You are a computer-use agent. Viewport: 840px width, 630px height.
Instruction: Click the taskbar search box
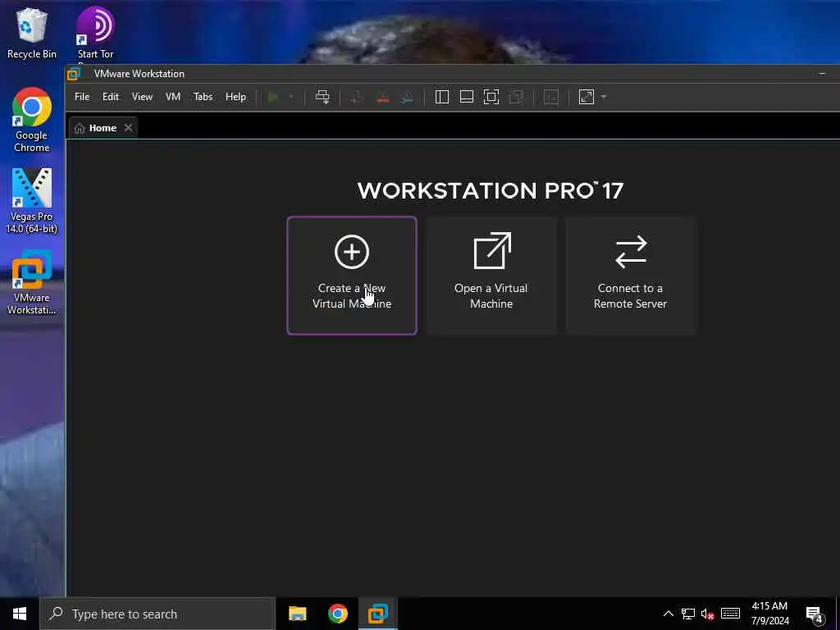tap(157, 614)
